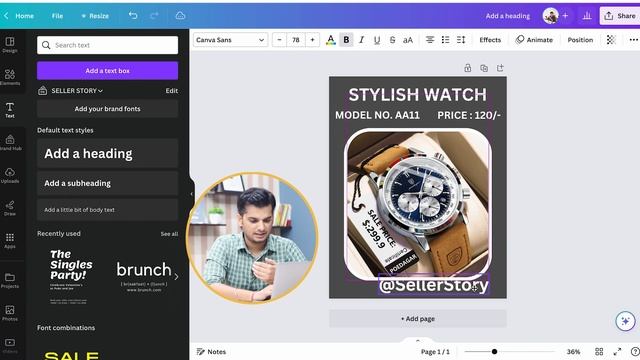Insert Add a heading text style
640x360 pixels.
(107, 153)
